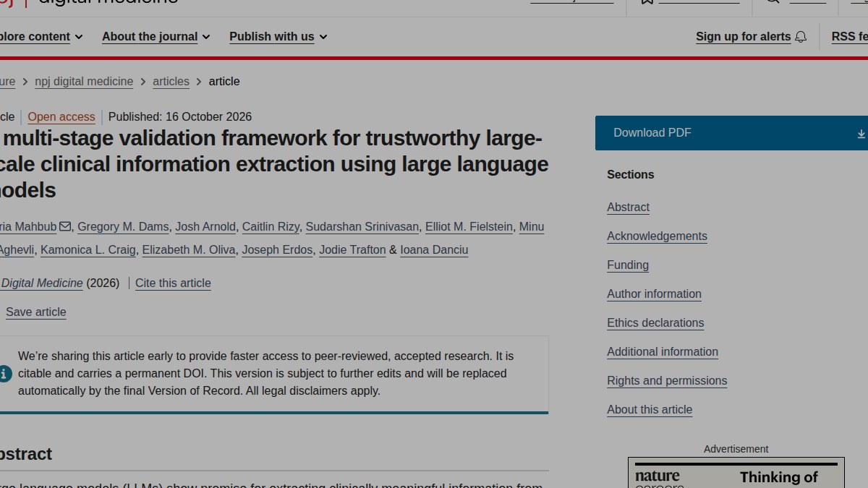Viewport: 868px width, 488px height.
Task: Click the bell icon for article alerts
Action: coord(801,37)
